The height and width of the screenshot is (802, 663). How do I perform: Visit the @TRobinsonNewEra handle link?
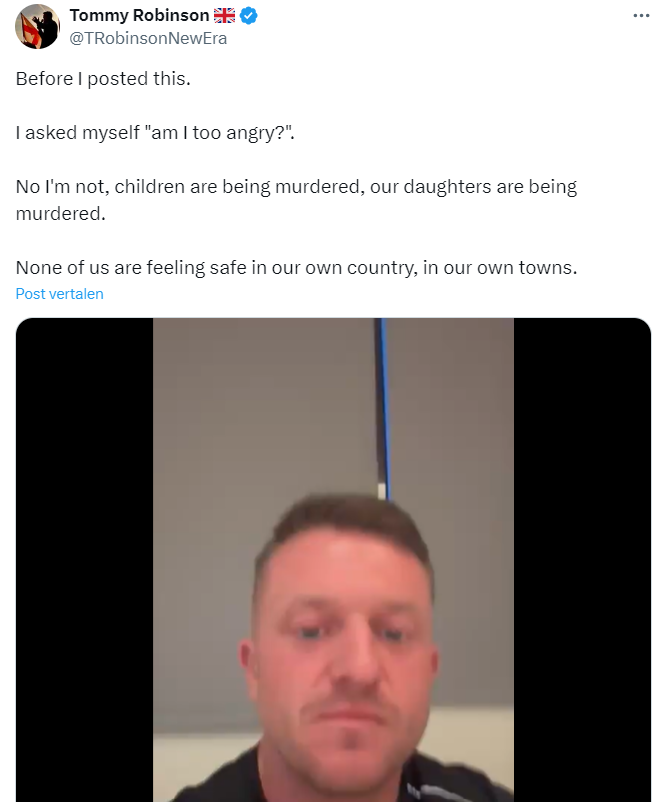pos(148,38)
